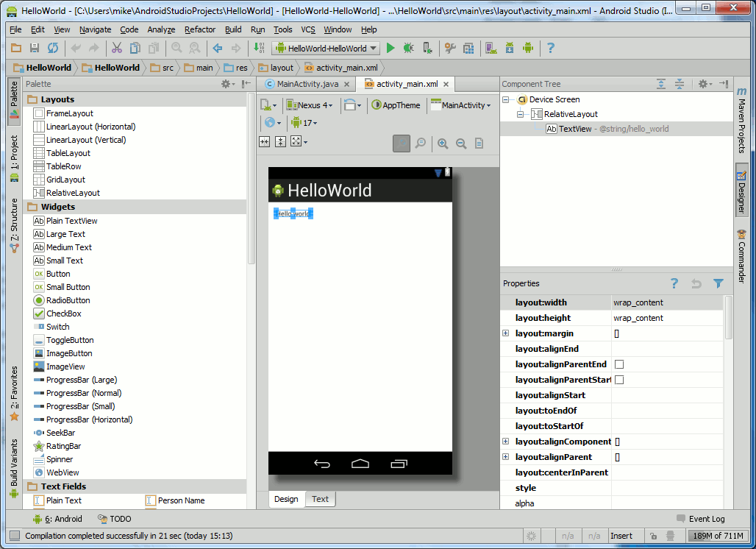Click the Cut scissors icon
This screenshot has height=549, width=756.
pos(117,48)
